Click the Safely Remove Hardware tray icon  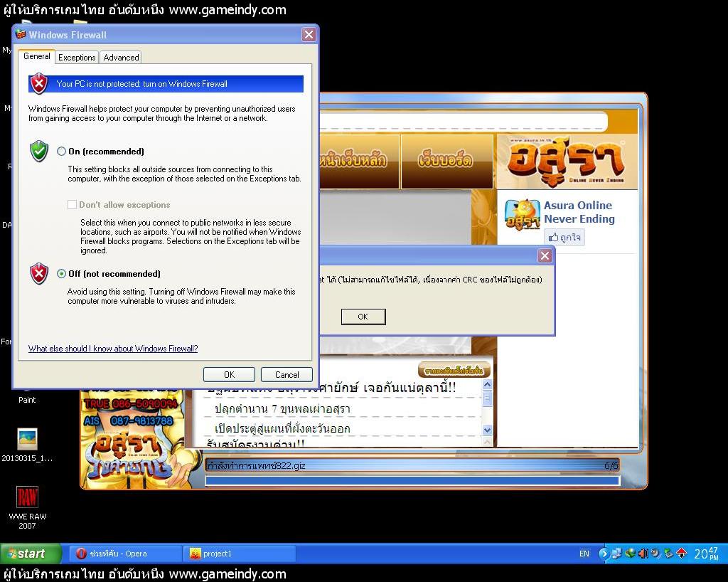pyautogui.click(x=668, y=554)
